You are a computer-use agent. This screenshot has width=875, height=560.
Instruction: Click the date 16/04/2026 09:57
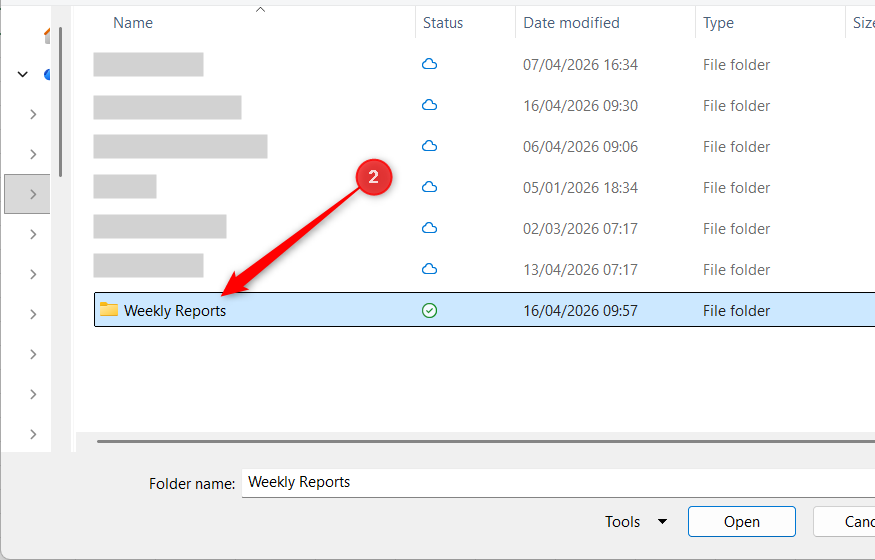coord(580,311)
